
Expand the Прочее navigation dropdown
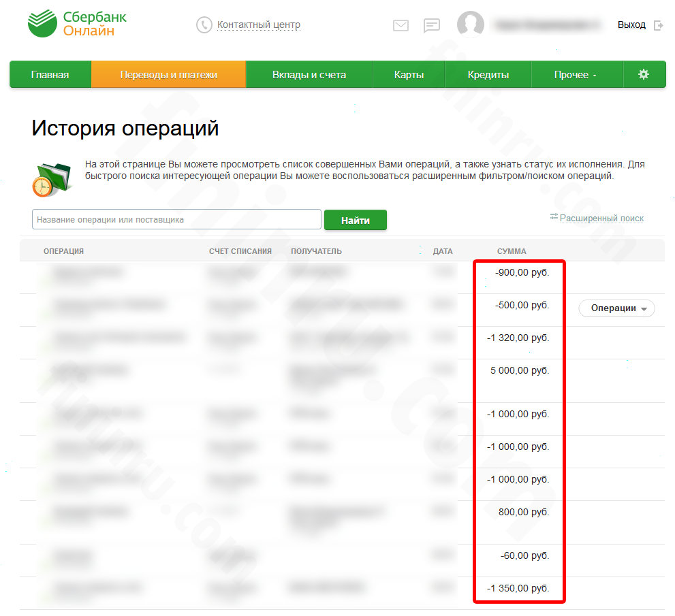(x=576, y=74)
